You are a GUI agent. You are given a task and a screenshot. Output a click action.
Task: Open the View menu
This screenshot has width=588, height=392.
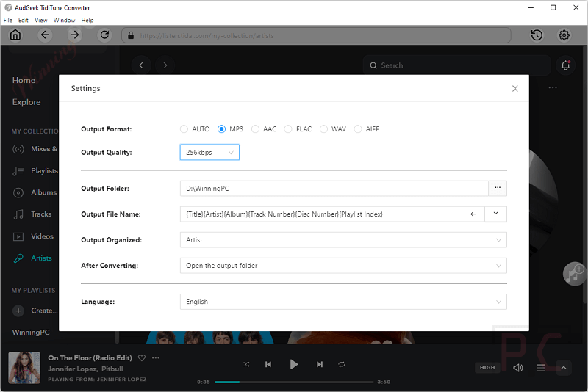[x=41, y=21]
